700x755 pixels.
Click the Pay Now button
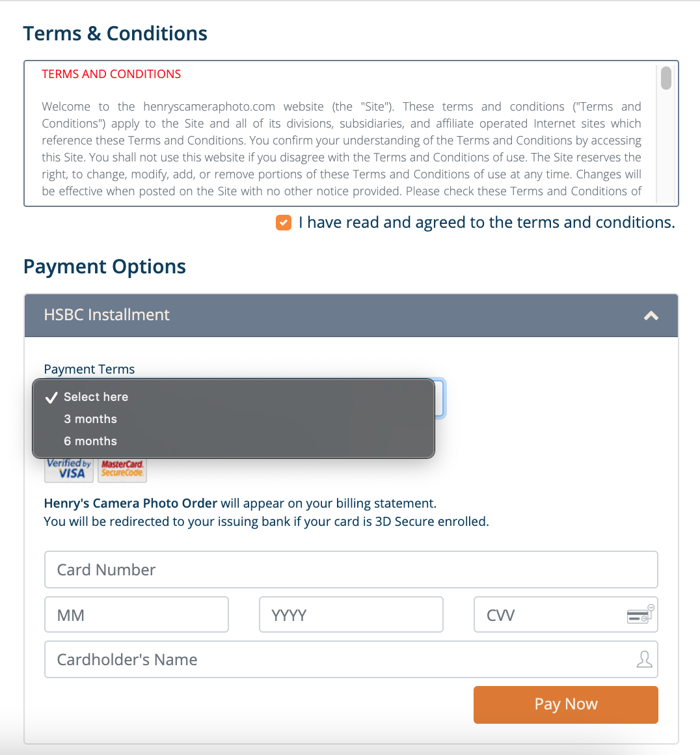[566, 704]
